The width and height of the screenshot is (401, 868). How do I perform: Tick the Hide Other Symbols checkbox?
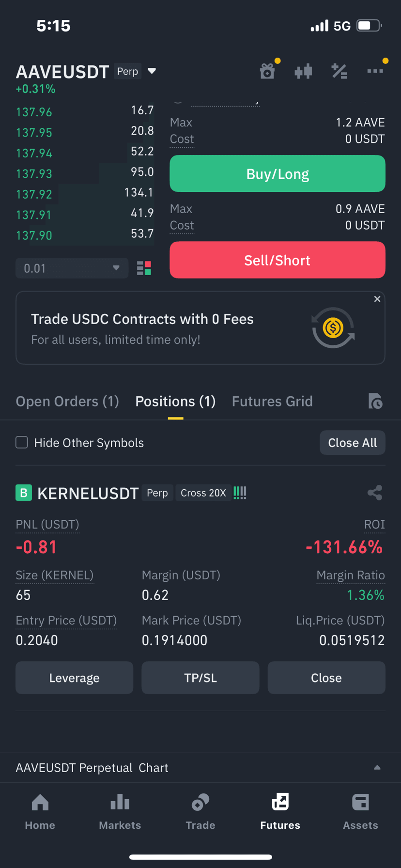pos(22,442)
